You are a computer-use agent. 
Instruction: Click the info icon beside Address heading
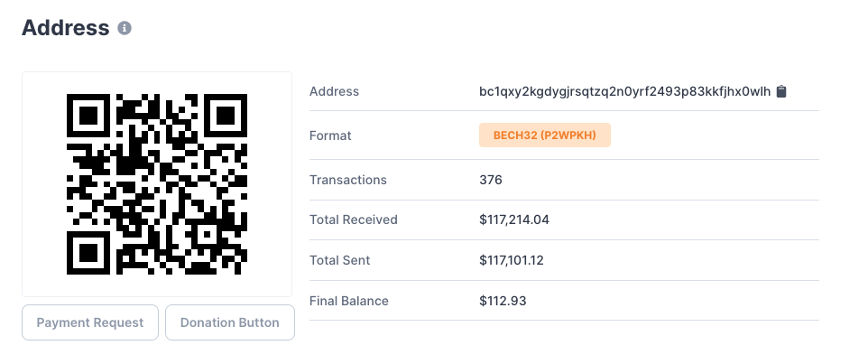(125, 28)
